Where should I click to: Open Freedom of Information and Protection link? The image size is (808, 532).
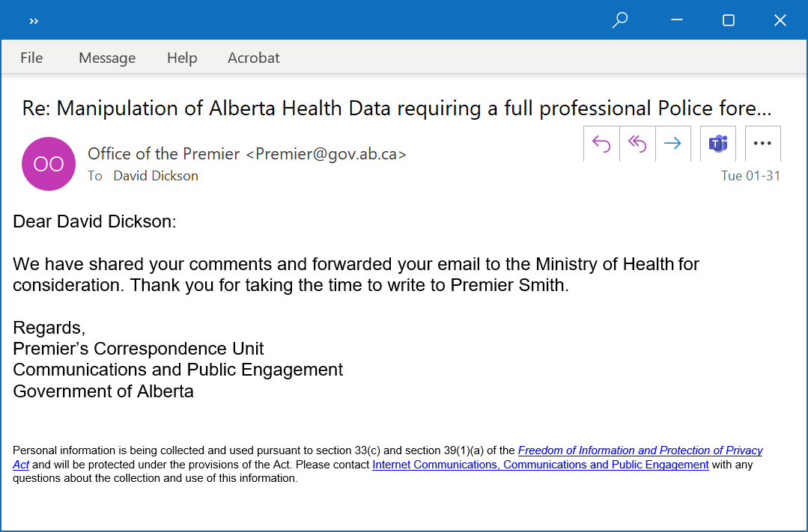[640, 450]
